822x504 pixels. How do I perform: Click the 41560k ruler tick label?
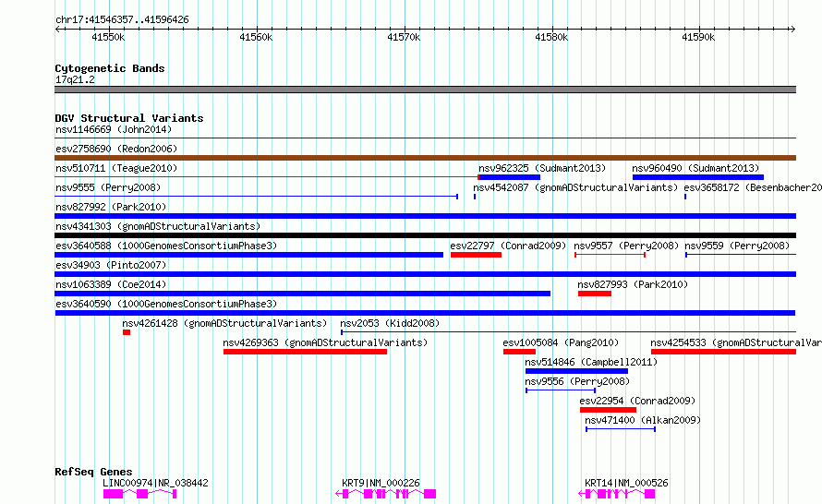point(256,37)
